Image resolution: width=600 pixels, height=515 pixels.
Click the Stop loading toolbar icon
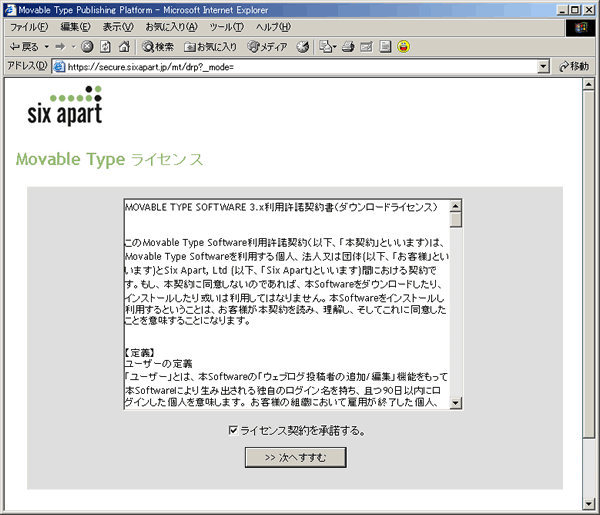tap(87, 46)
